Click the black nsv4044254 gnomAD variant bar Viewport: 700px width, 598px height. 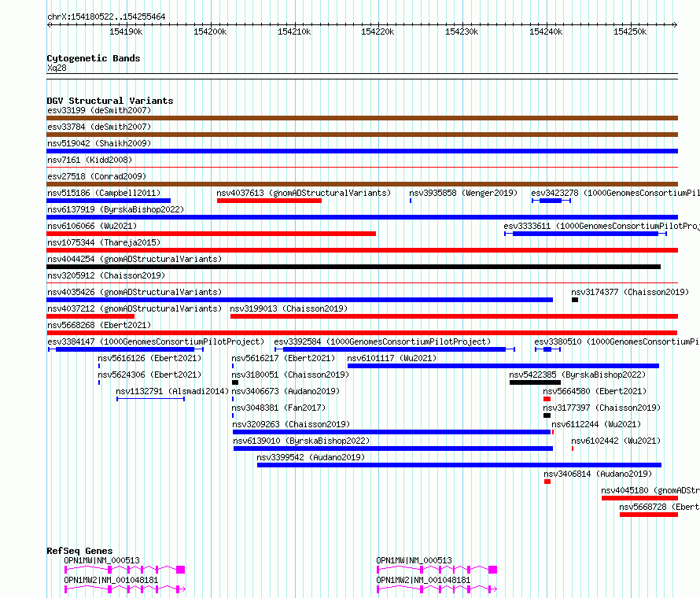coord(354,267)
